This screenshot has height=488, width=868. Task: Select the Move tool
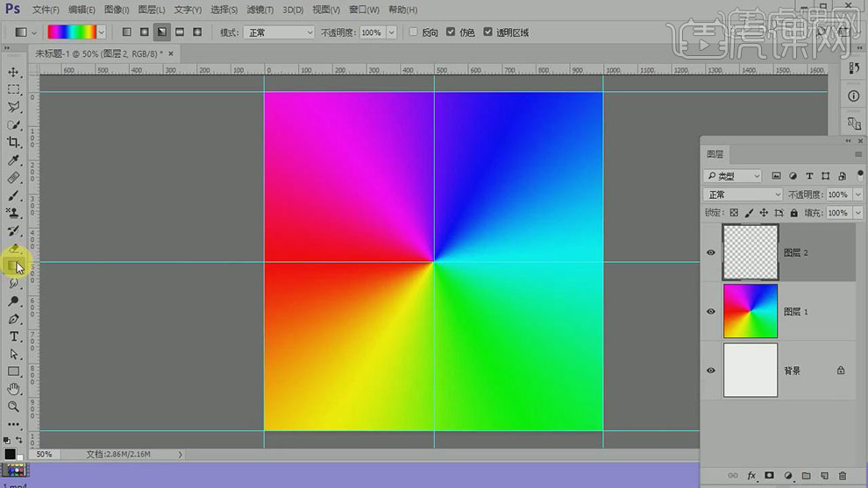14,72
